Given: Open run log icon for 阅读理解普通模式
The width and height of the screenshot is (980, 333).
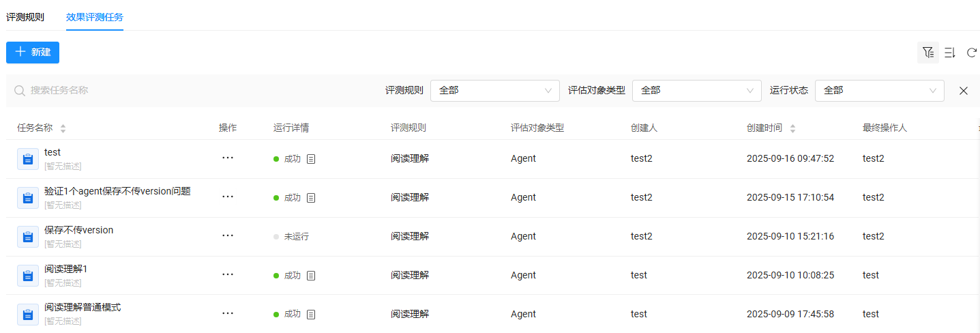Looking at the screenshot, I should coord(311,315).
